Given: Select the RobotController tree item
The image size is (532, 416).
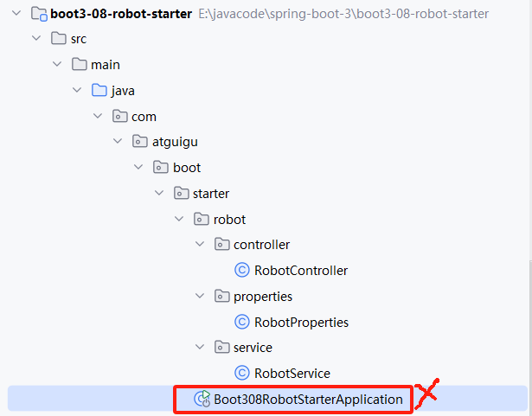Looking at the screenshot, I should point(301,271).
